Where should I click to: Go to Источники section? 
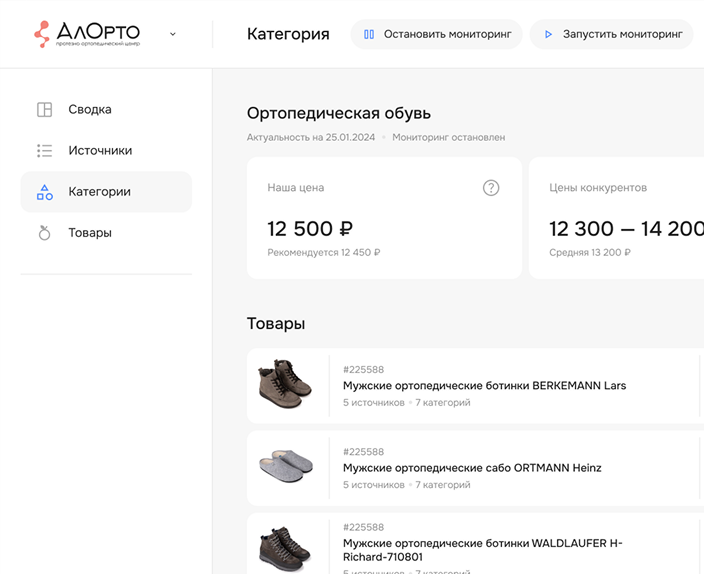[100, 151]
